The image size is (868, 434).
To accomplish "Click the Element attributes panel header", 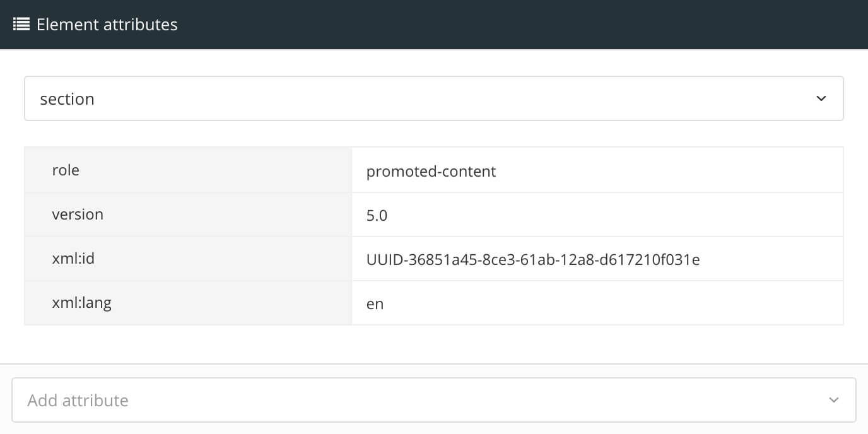I will [x=107, y=24].
